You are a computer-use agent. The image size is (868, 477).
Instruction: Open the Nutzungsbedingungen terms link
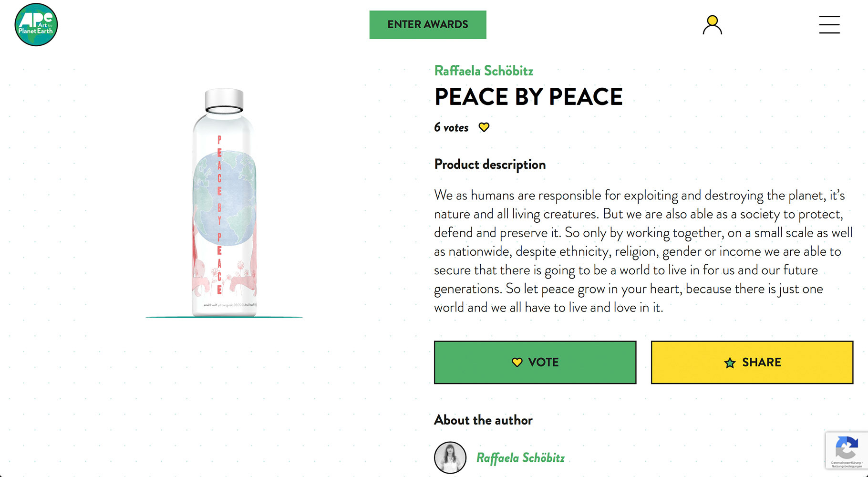[x=847, y=467]
